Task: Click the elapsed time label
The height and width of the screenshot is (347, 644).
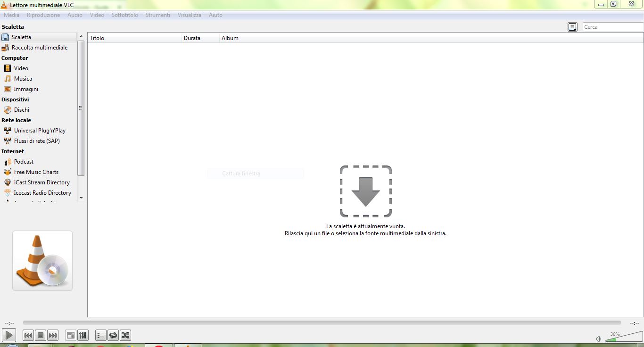Action: [x=9, y=323]
